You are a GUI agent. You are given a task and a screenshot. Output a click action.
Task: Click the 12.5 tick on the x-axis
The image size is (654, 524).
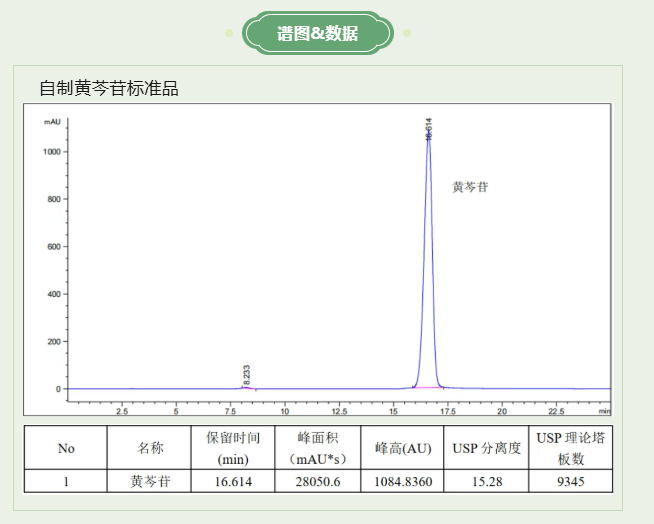tap(339, 410)
